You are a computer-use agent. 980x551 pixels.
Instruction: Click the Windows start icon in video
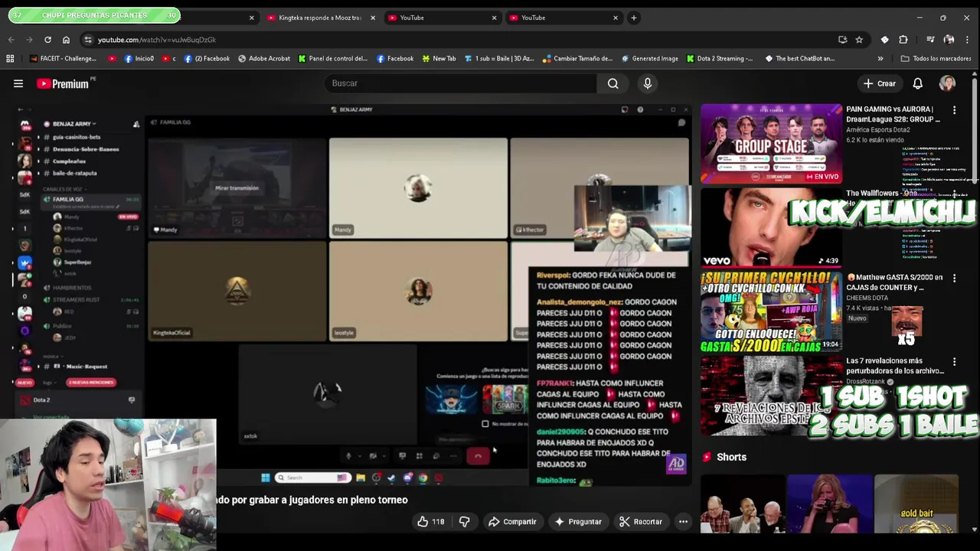pos(266,478)
